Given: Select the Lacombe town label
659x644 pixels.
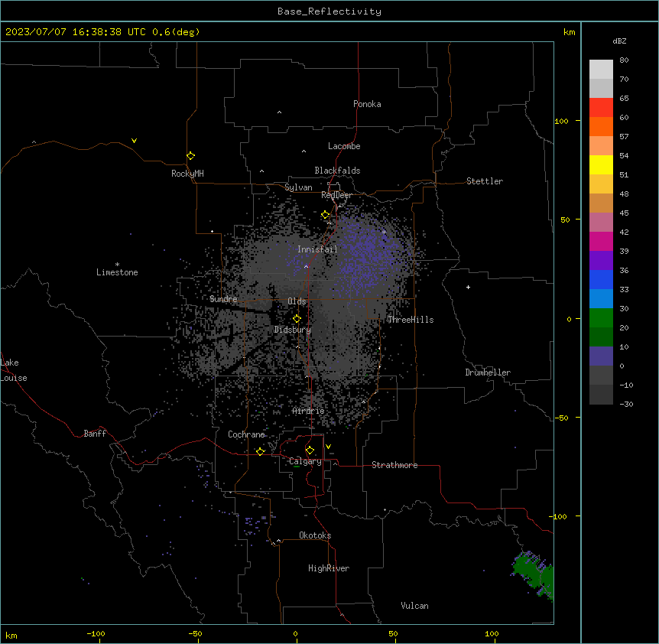Looking at the screenshot, I should (x=344, y=146).
